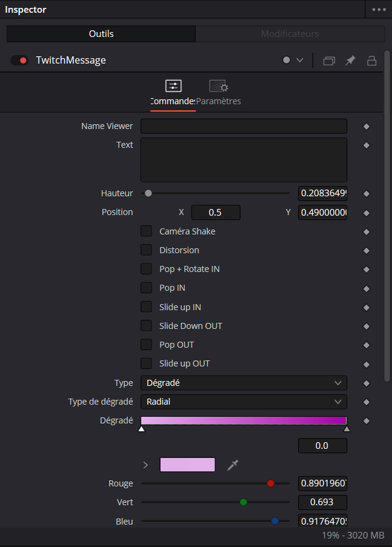Open the Type dropdown showing Dégradé

tap(244, 383)
